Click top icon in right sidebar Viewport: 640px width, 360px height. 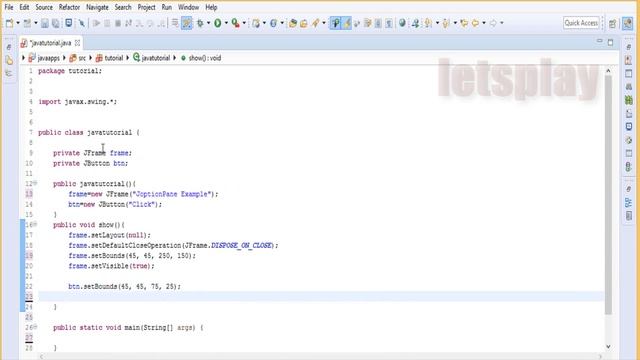(x=629, y=47)
